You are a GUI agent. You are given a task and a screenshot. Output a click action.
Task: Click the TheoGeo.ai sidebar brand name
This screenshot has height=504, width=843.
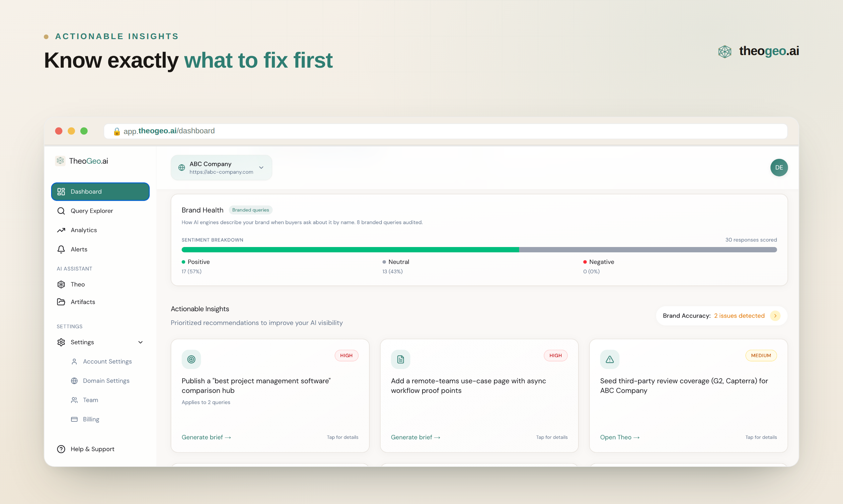(88, 161)
